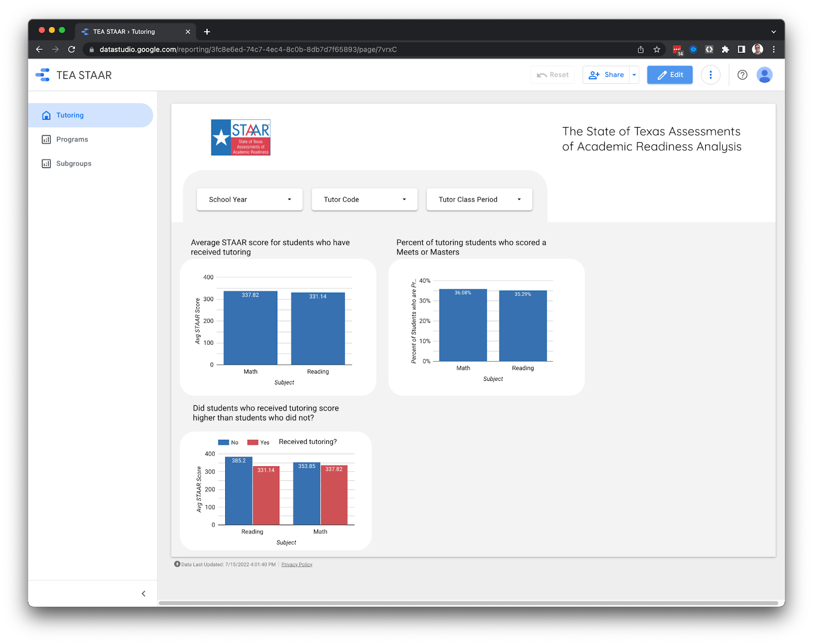
Task: Collapse the sidebar with the chevron arrow
Action: [x=144, y=593]
